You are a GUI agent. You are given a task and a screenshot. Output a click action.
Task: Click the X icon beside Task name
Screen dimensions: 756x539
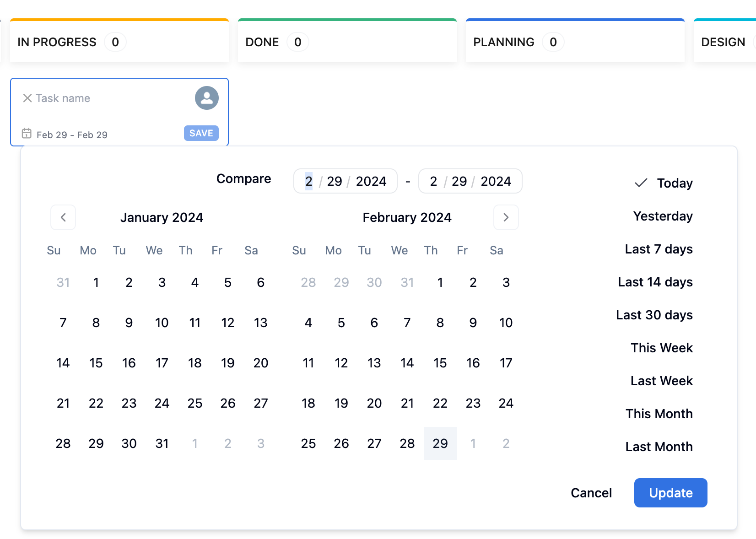pos(27,98)
